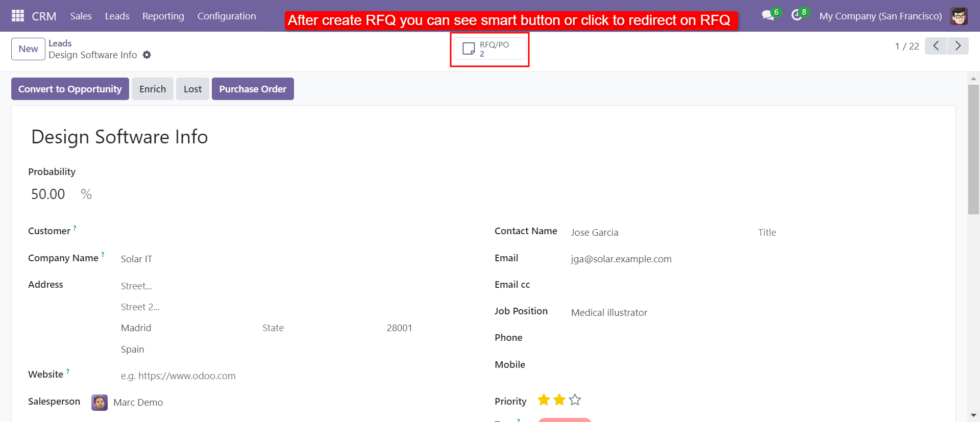Open the Reporting menu

(163, 16)
